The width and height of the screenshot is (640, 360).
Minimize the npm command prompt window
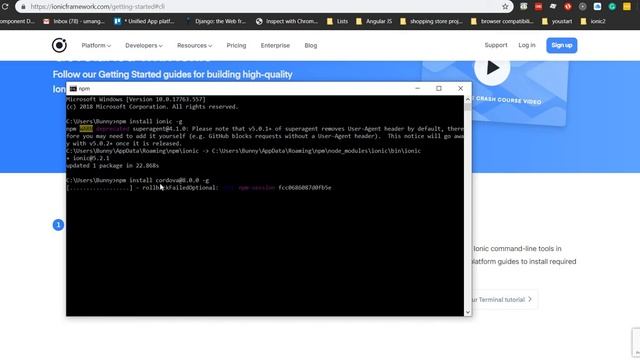point(417,88)
